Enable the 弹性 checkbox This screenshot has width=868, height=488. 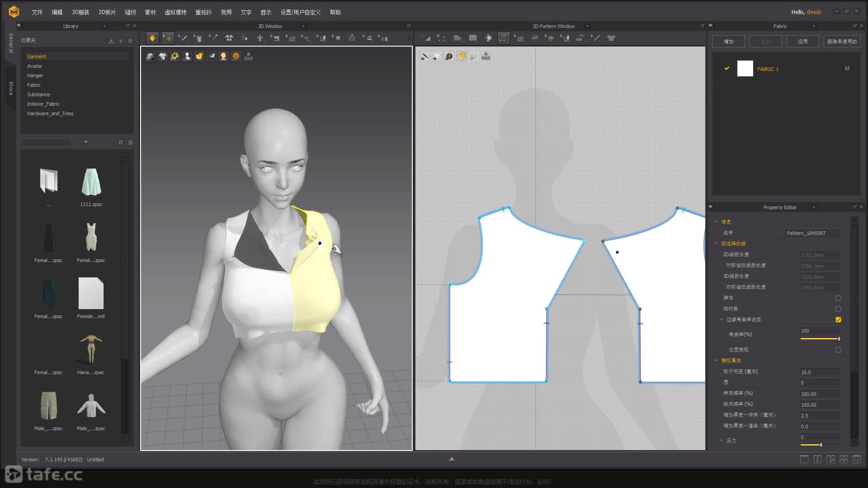[x=838, y=298]
